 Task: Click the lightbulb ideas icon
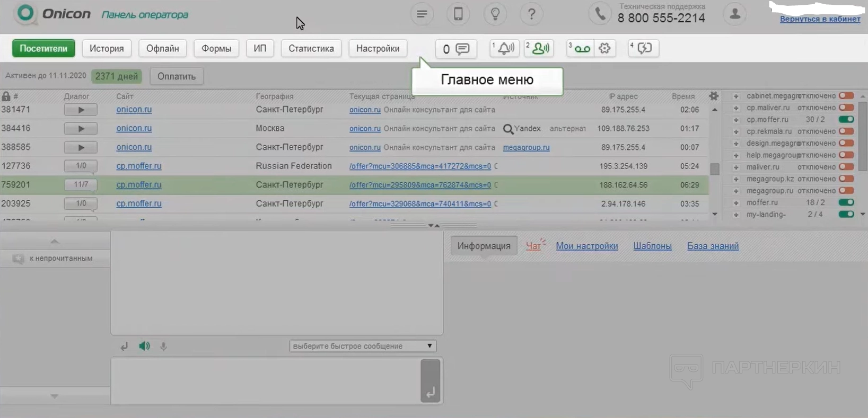(495, 14)
